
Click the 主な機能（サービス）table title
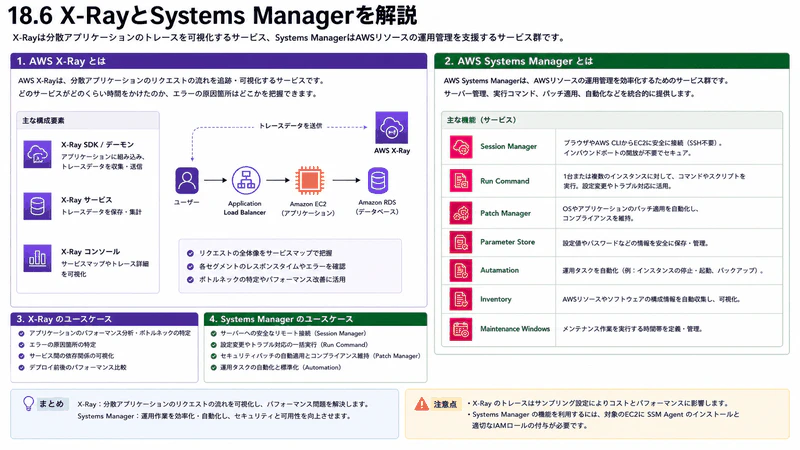click(x=482, y=120)
